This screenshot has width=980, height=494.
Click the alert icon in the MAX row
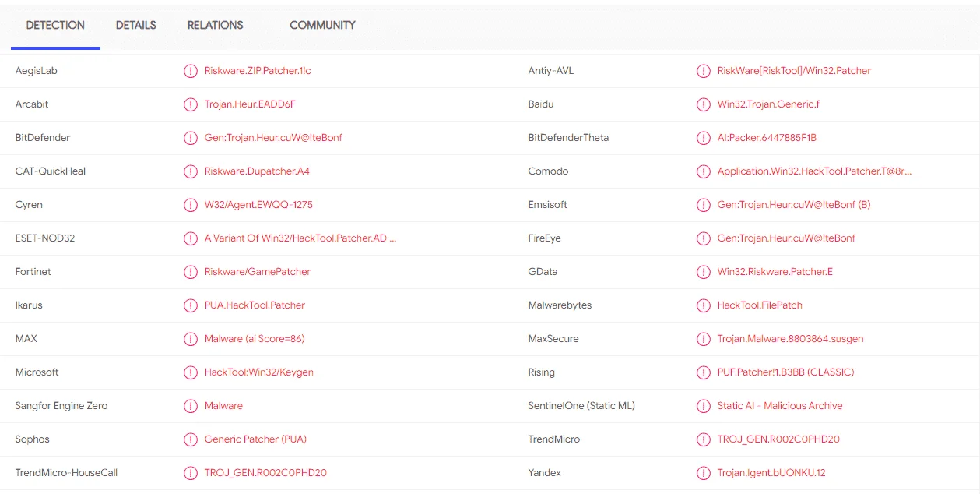point(191,339)
